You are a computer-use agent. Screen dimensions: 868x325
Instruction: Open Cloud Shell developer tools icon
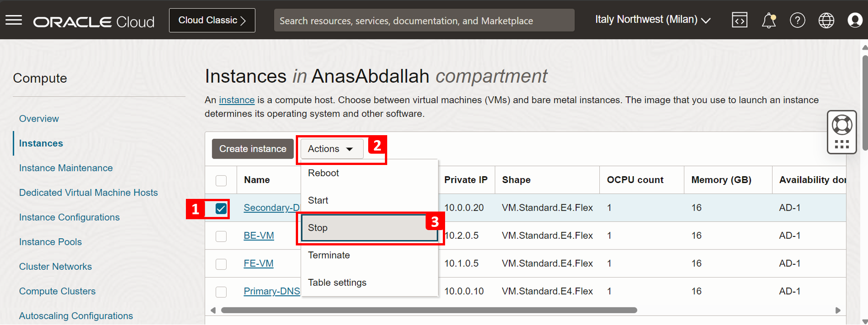coord(740,20)
